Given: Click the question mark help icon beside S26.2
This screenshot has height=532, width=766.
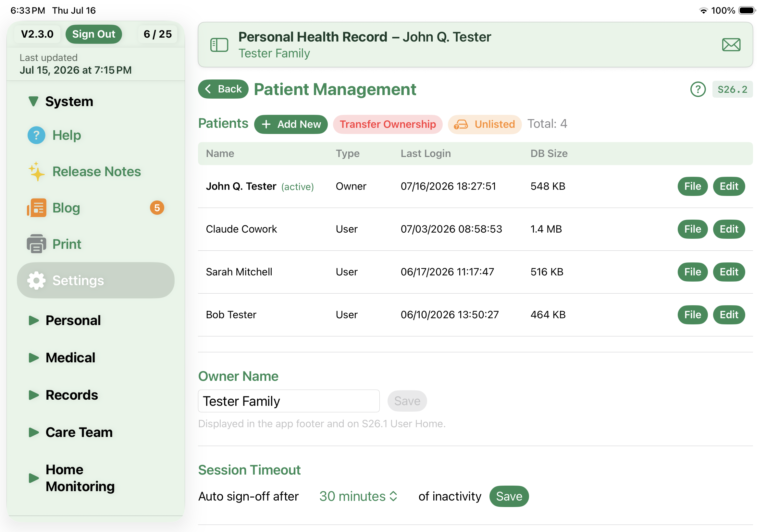Looking at the screenshot, I should click(698, 89).
